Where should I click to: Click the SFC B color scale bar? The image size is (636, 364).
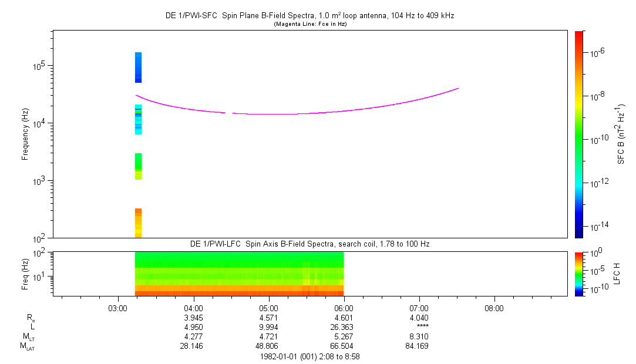580,134
